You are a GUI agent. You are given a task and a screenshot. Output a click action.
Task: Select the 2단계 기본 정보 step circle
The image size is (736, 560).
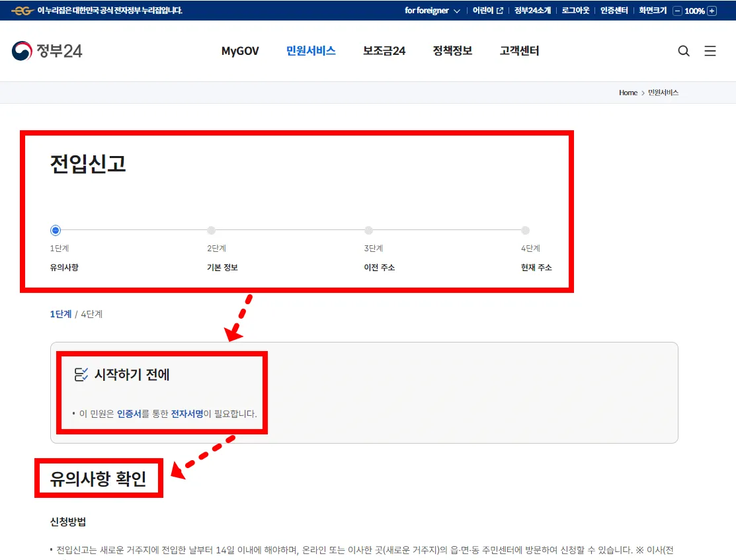click(211, 230)
